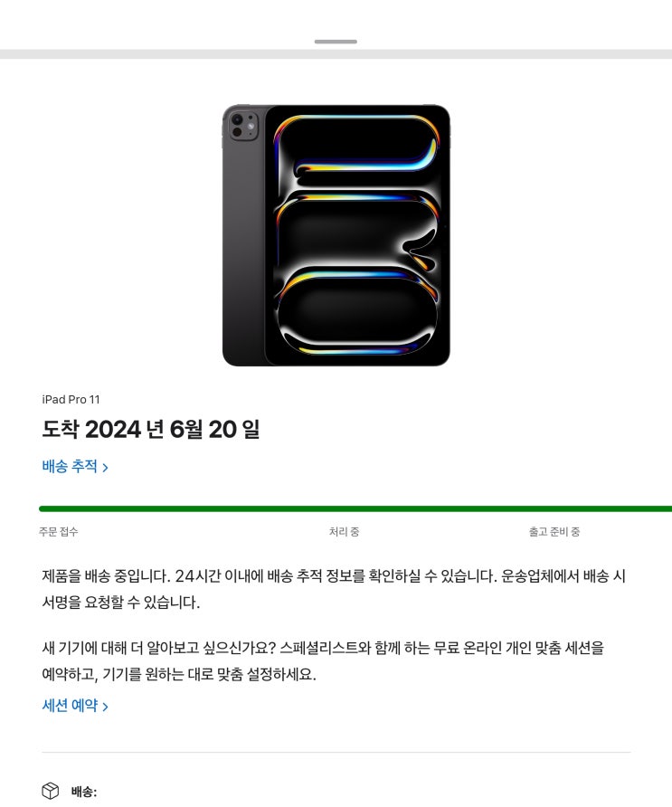Click the chevron arrow after 세션 예약

[105, 707]
